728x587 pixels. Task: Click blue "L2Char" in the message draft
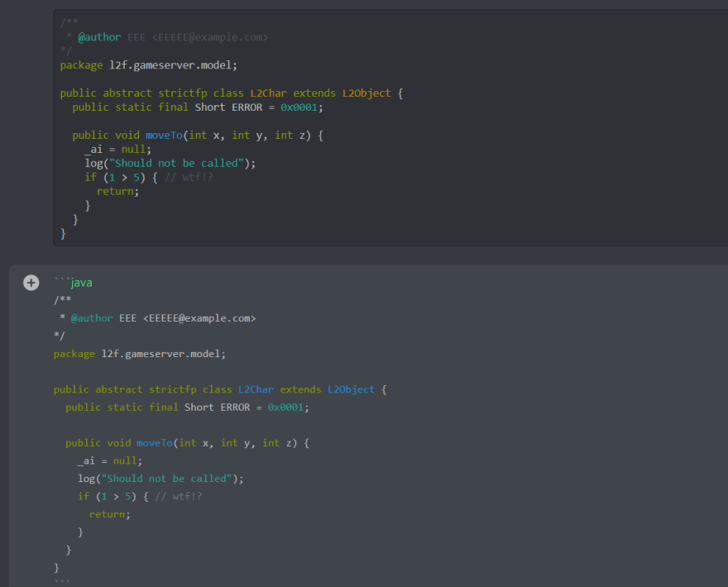(x=256, y=389)
